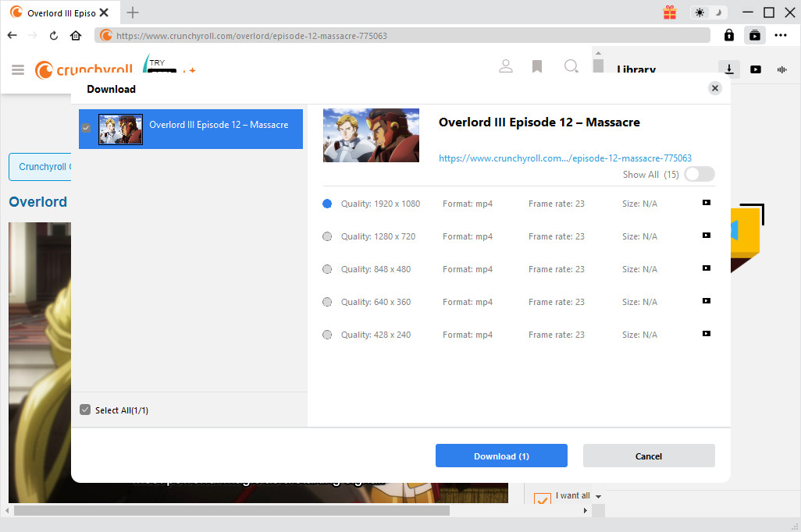Expand the arrow next to I want all
This screenshot has width=801, height=532.
point(596,495)
